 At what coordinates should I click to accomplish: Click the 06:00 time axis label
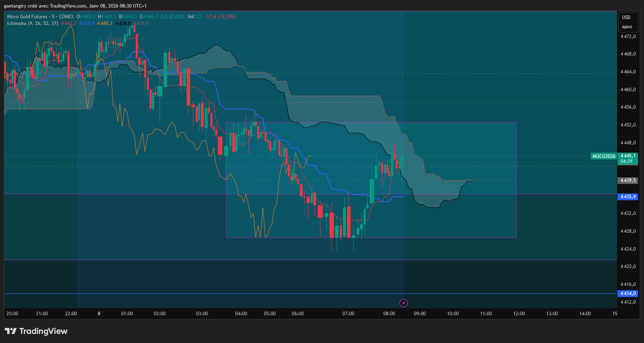point(298,314)
